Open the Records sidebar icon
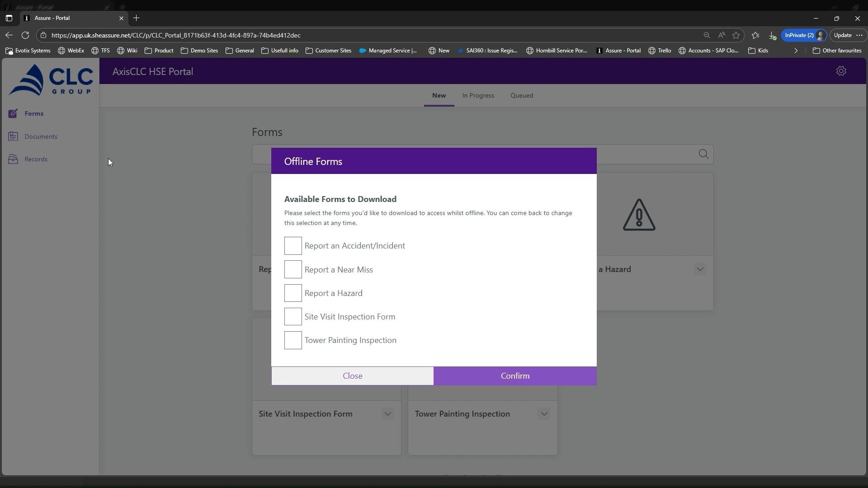Screen dimensions: 868x488 [13, 159]
